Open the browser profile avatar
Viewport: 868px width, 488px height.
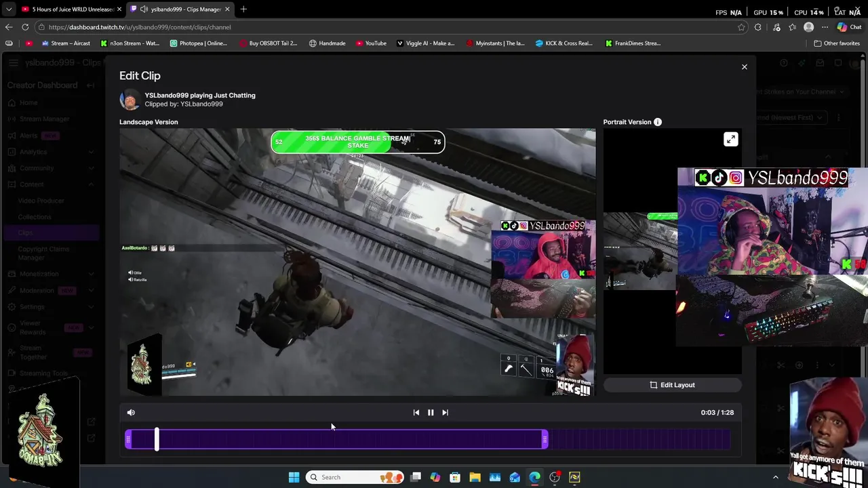(x=808, y=27)
